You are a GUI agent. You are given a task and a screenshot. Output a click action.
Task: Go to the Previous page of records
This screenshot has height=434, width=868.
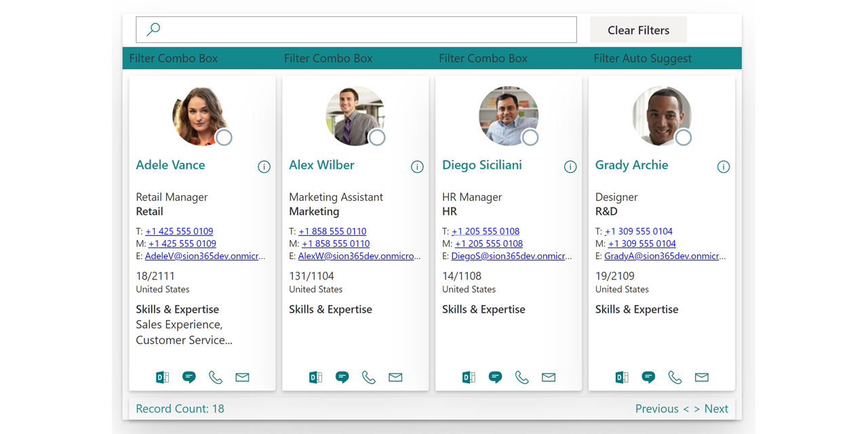click(661, 409)
